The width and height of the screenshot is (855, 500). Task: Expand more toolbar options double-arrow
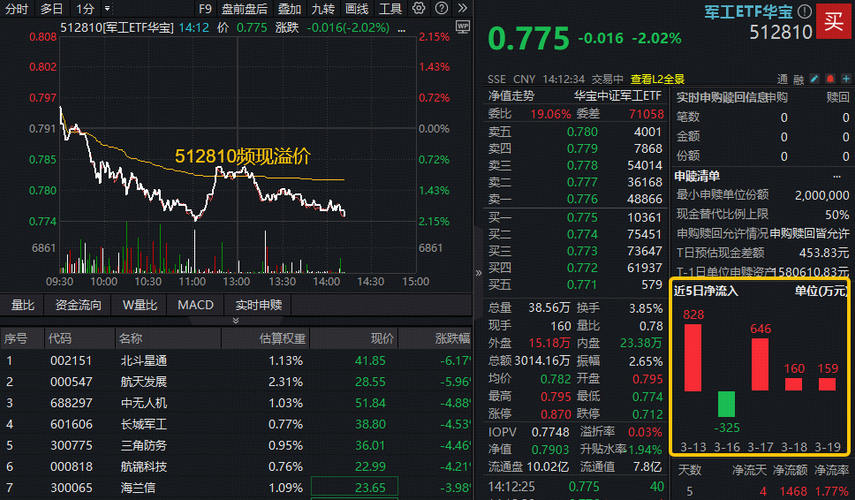point(462,8)
